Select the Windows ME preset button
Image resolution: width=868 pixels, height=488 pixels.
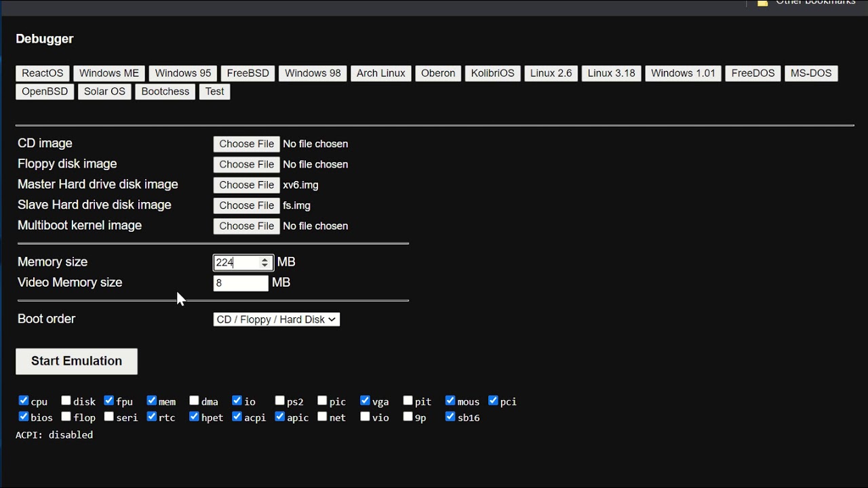(x=109, y=73)
